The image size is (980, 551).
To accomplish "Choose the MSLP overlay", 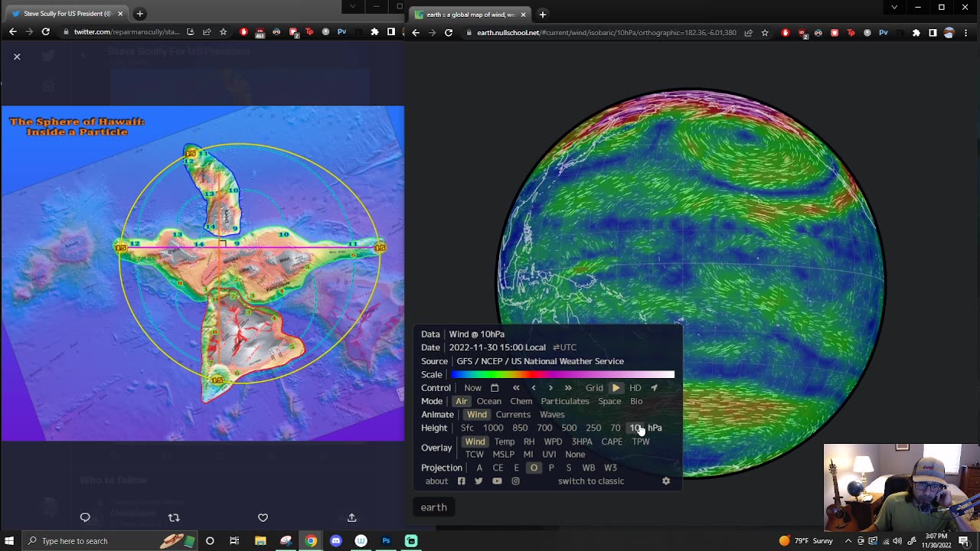I will (503, 455).
